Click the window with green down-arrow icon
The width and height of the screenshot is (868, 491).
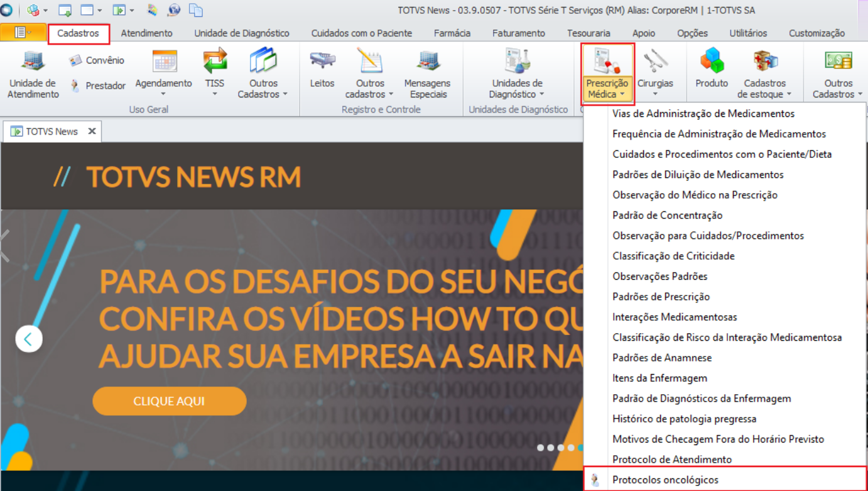click(x=64, y=10)
